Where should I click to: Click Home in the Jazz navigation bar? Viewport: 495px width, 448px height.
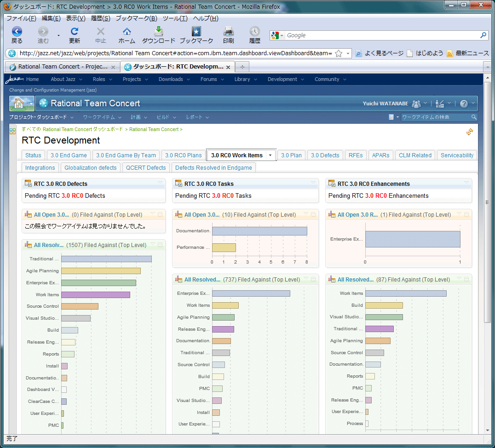33,79
